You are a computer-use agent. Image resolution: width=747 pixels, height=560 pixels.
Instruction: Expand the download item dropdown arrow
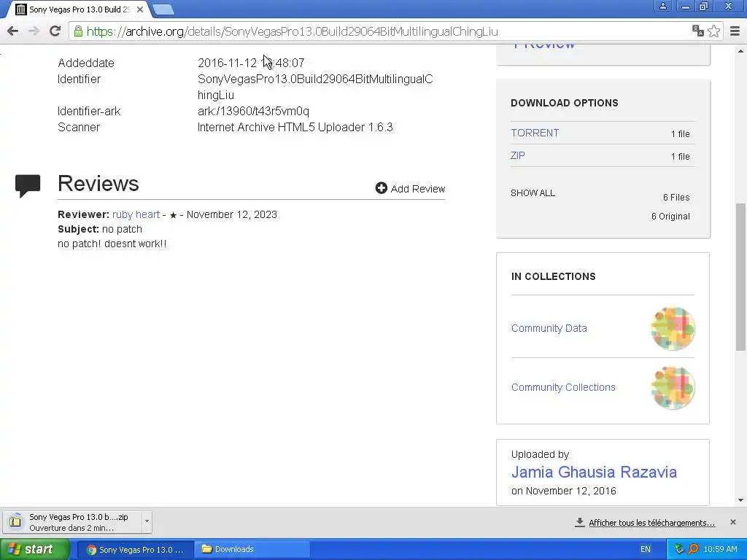[147, 521]
